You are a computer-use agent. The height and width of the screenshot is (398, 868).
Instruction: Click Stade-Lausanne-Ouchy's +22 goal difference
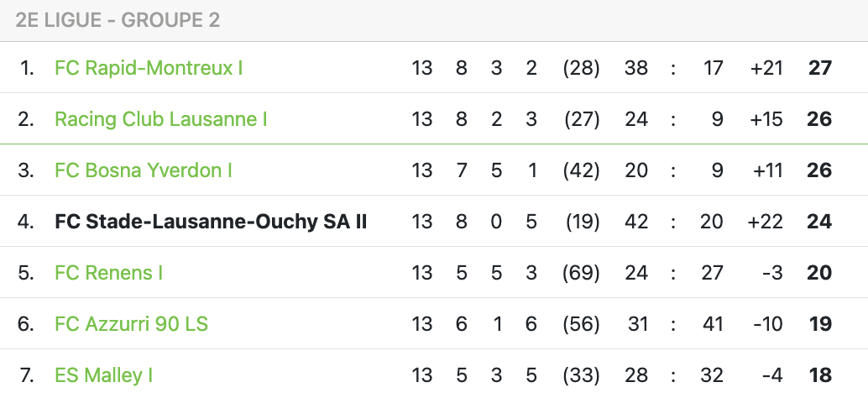click(765, 222)
